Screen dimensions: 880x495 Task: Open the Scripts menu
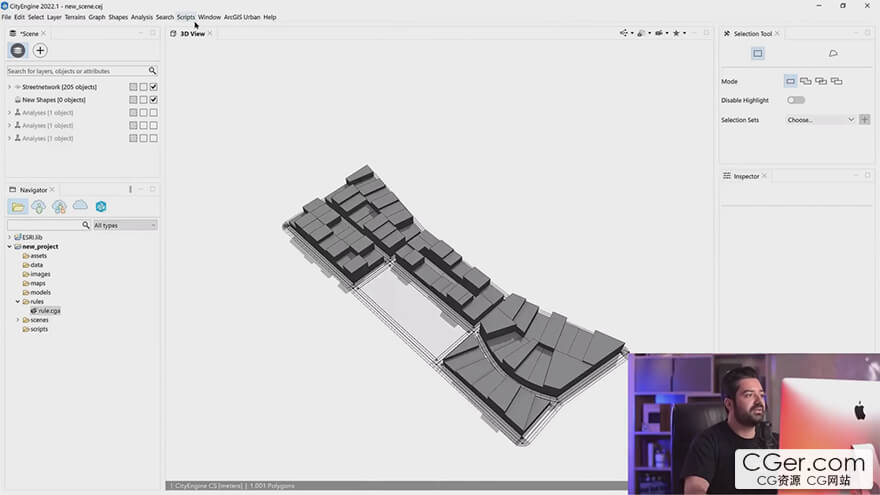[x=186, y=17]
